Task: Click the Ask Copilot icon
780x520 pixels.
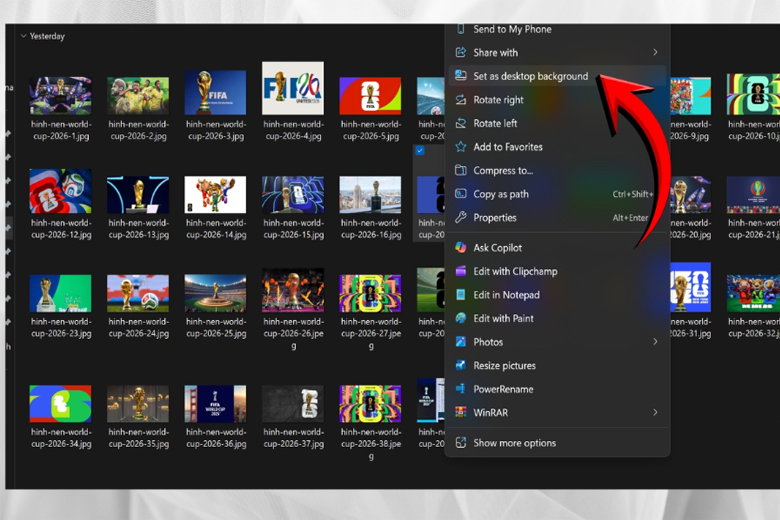Action: click(x=461, y=247)
